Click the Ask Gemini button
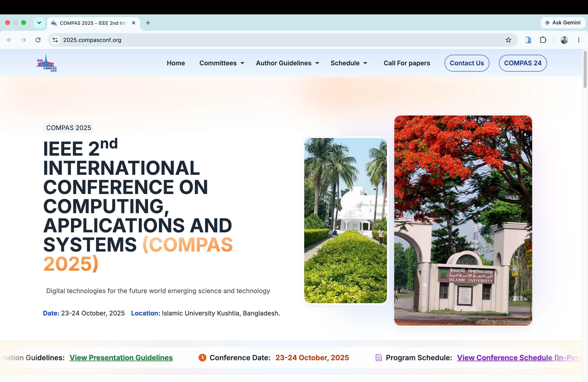The image size is (588, 382). (x=563, y=23)
